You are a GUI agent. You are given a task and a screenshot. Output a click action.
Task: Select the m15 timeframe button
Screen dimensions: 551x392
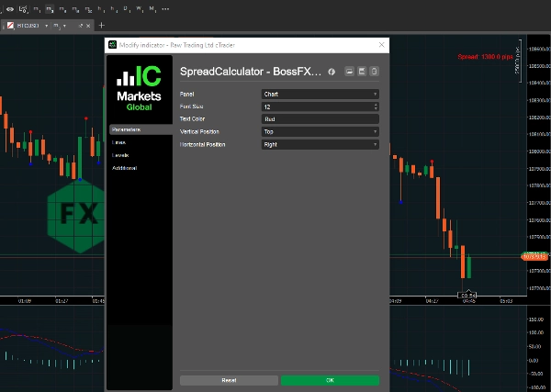75,9
